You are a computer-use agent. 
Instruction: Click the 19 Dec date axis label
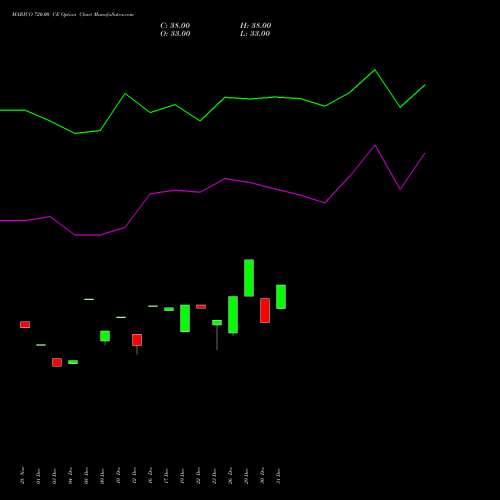coord(182,476)
